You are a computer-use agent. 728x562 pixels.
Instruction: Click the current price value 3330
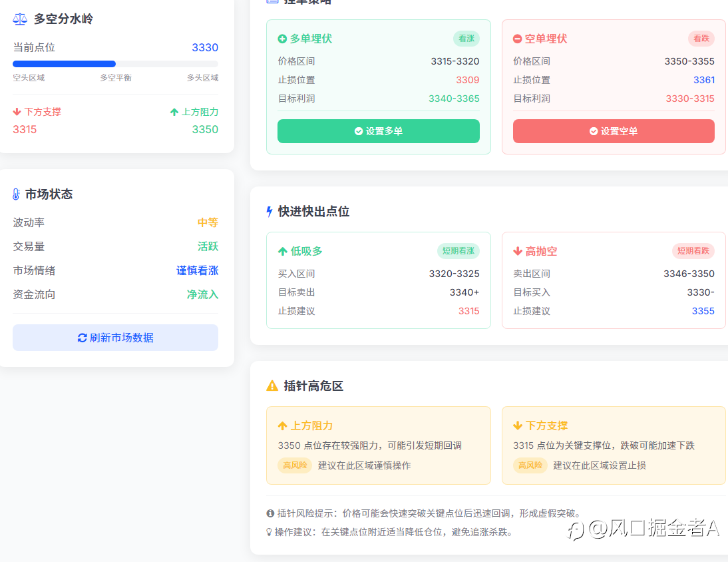click(205, 48)
